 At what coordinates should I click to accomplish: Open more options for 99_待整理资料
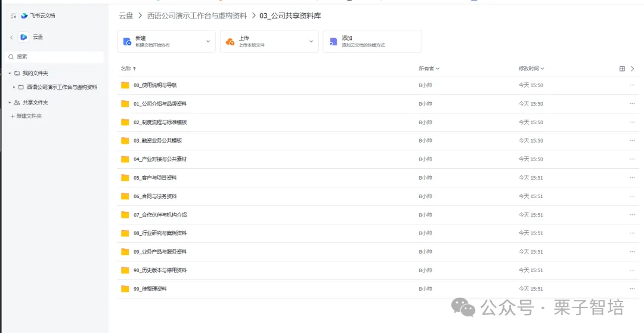pyautogui.click(x=632, y=289)
